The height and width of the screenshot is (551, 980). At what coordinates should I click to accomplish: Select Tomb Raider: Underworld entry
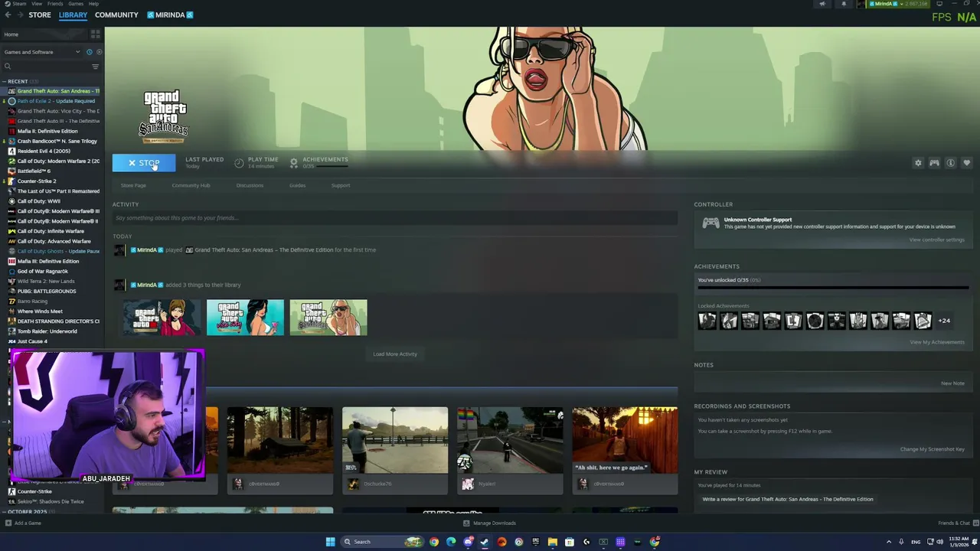point(47,331)
